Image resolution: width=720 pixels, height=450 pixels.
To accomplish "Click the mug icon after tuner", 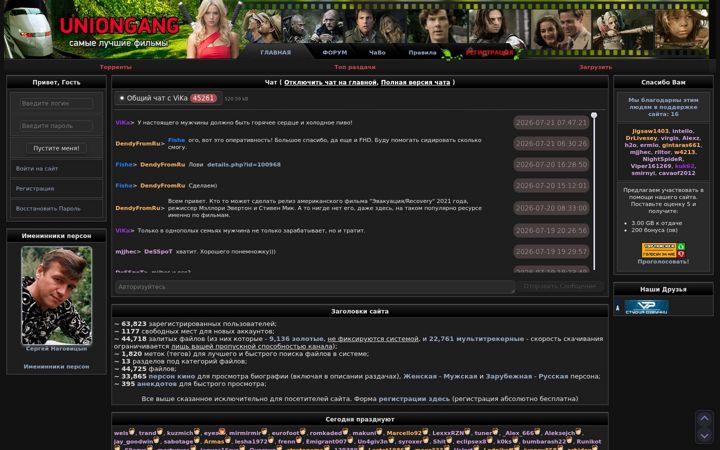I will click(x=495, y=432).
